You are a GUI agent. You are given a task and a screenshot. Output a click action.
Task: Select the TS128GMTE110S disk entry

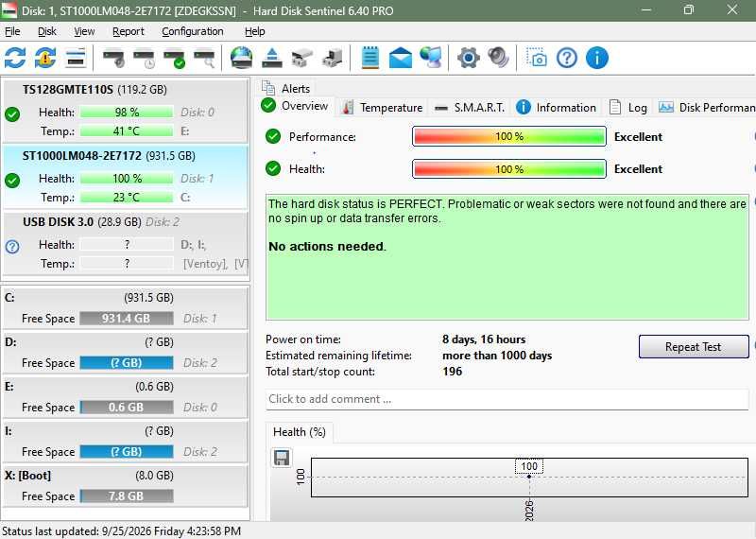[x=126, y=111]
